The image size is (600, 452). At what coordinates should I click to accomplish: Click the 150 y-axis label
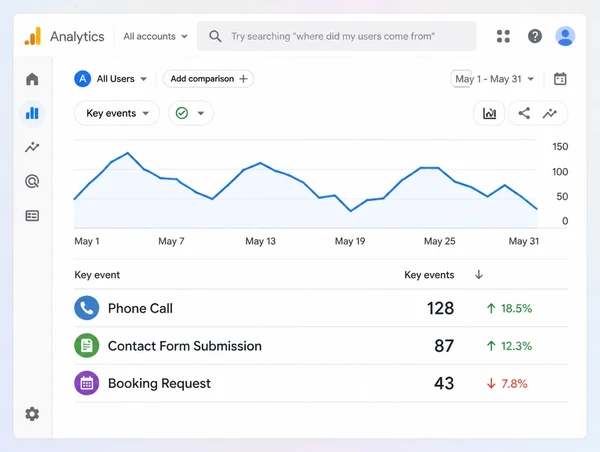(560, 147)
